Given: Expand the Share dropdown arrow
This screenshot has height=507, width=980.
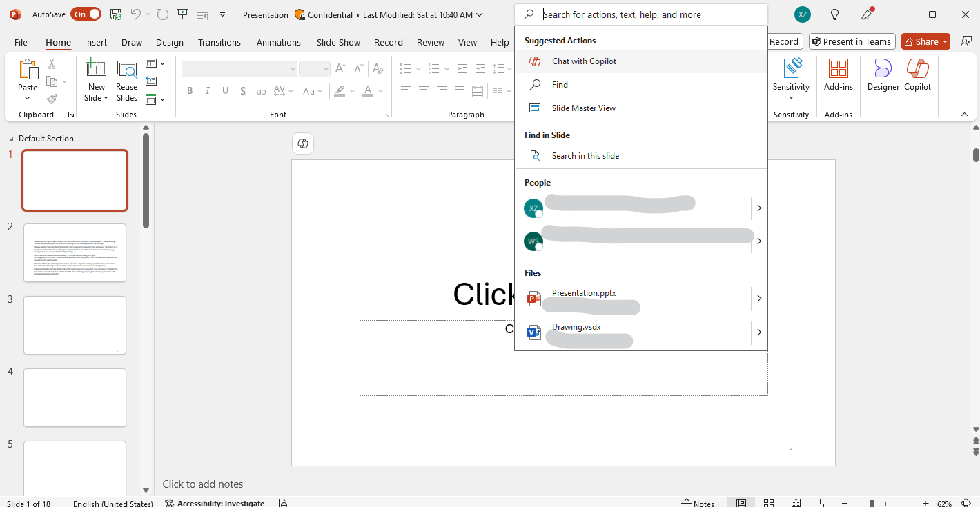Looking at the screenshot, I should click(944, 42).
